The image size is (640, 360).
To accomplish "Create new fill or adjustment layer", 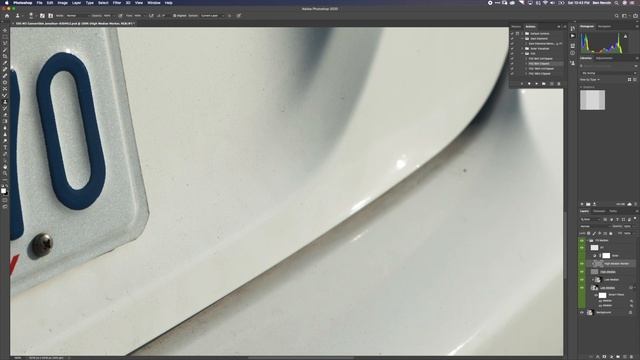I will [x=611, y=357].
